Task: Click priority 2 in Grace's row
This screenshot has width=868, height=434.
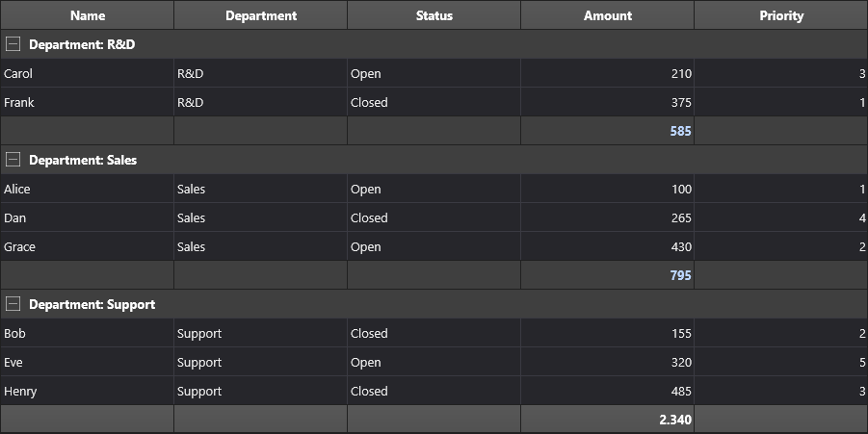Action: click(781, 246)
